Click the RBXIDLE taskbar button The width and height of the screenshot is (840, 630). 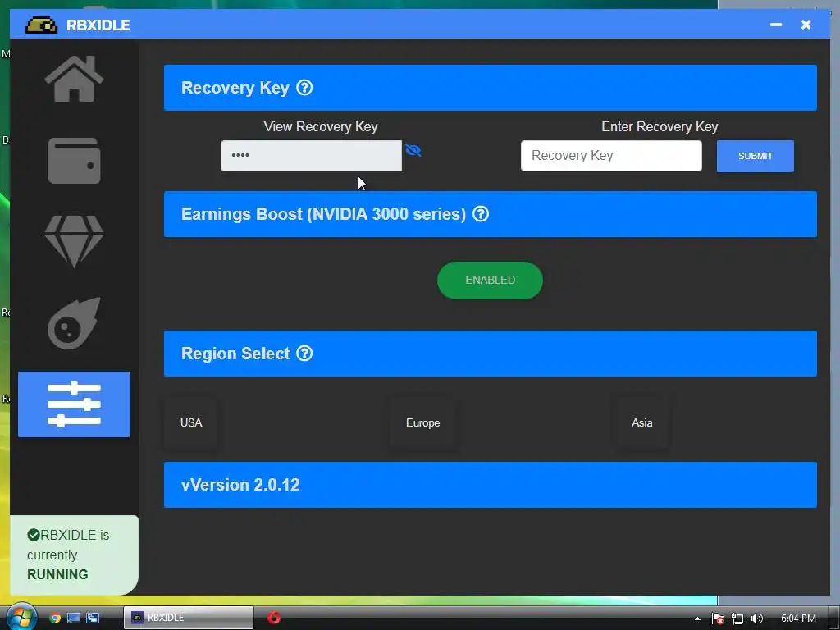point(188,618)
